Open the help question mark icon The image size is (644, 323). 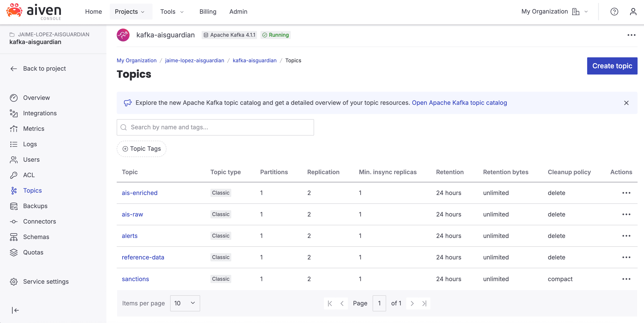(x=614, y=12)
